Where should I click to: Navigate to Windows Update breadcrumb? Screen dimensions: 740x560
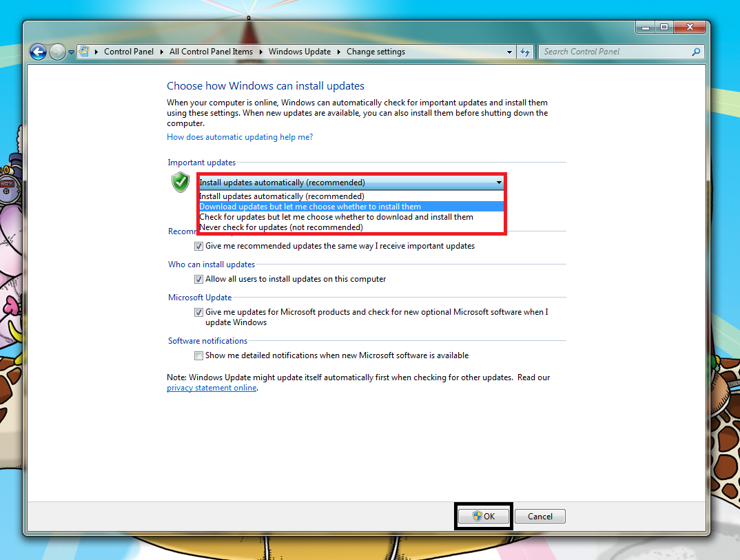pyautogui.click(x=300, y=52)
